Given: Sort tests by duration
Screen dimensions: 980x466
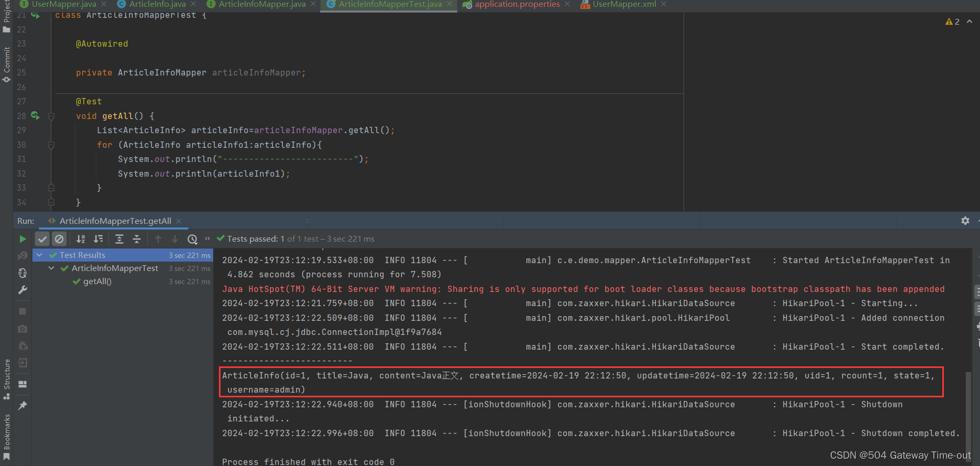Looking at the screenshot, I should 98,239.
